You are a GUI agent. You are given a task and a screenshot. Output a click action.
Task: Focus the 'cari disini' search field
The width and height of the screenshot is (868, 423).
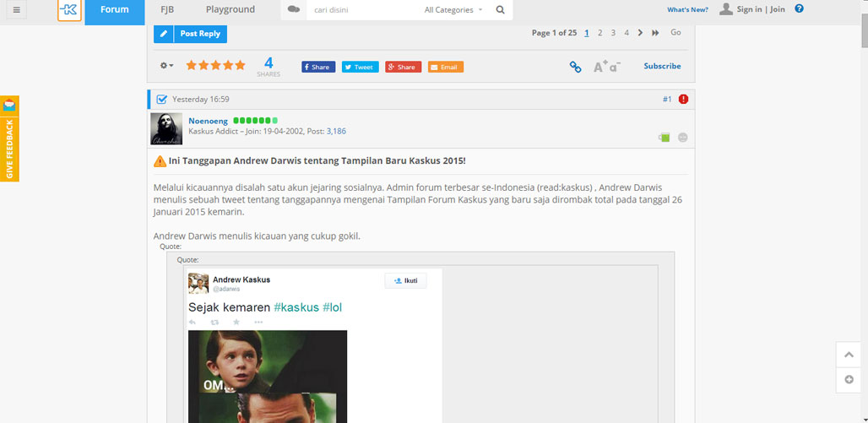362,10
